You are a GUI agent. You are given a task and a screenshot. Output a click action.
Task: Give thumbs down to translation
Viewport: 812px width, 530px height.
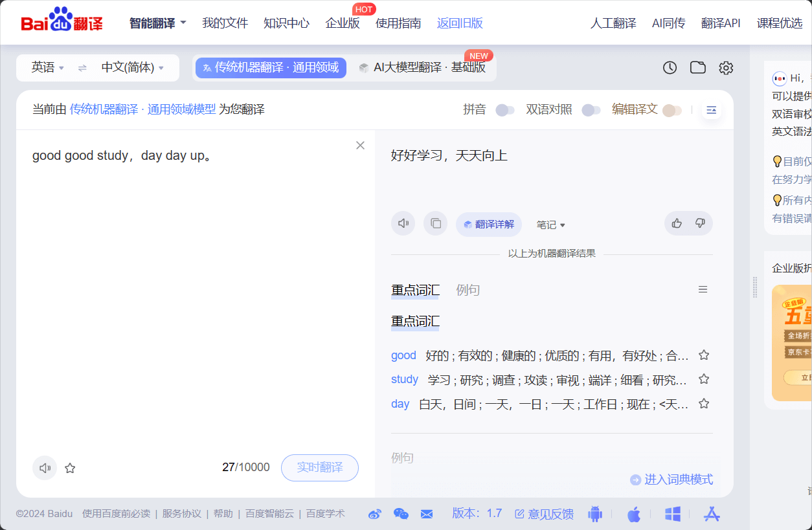[700, 223]
